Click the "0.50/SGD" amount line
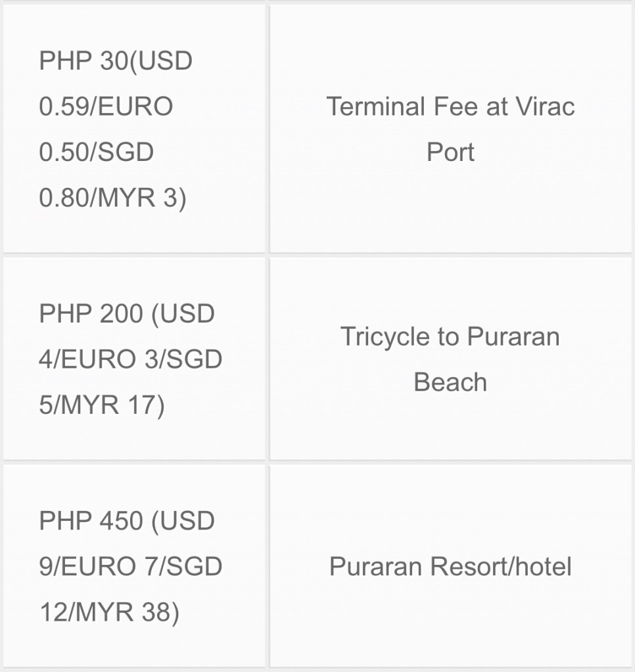Viewport: 635px width, 672px height. pos(96,152)
